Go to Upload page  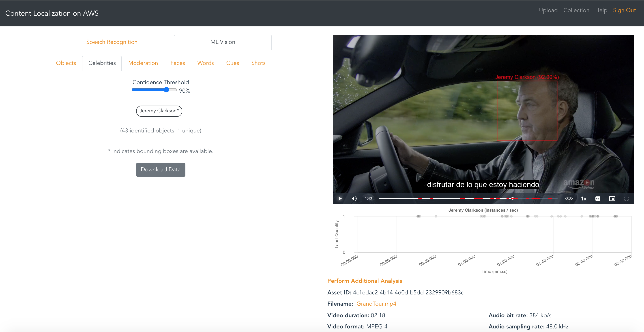click(x=548, y=10)
